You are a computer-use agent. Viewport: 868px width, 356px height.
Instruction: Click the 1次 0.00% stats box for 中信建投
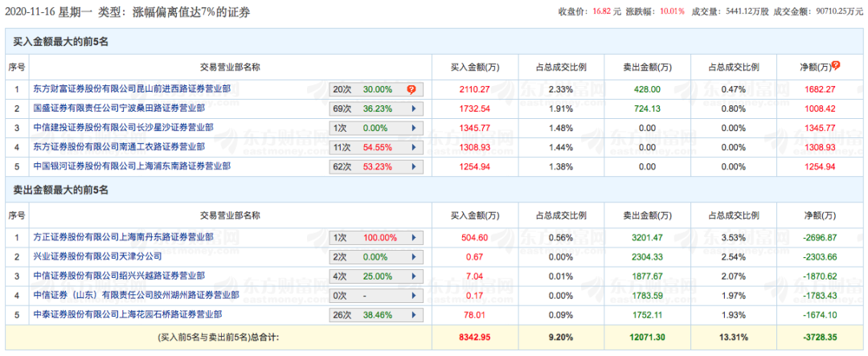376,128
